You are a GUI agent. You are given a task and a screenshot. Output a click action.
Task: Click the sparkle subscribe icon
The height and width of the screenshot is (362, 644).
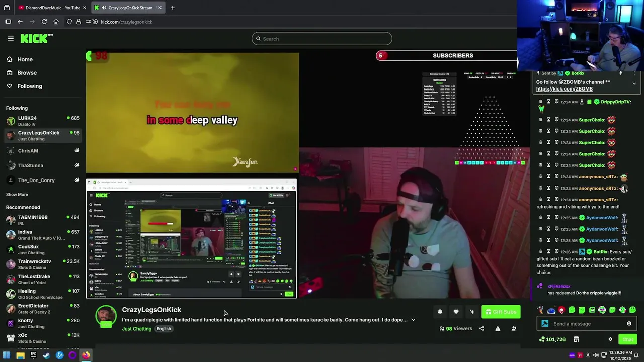472,312
